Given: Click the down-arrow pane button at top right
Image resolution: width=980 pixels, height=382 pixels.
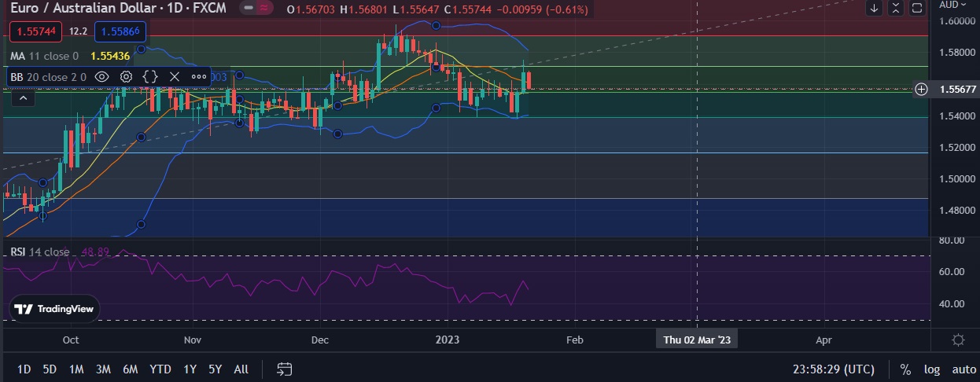Looking at the screenshot, I should tap(875, 9).
